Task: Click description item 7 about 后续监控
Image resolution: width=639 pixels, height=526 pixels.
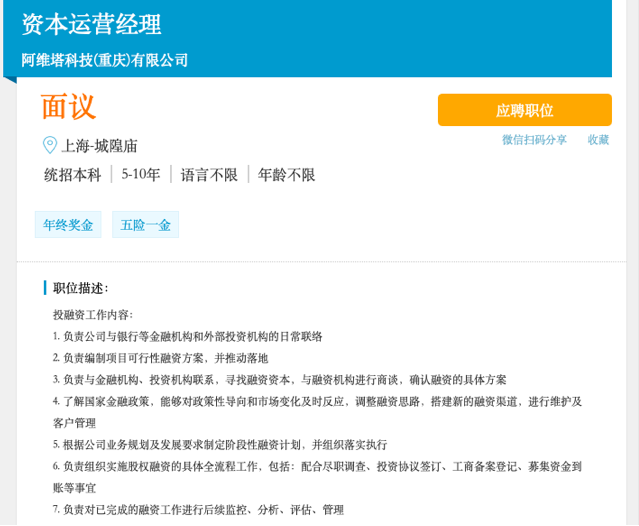Action: coord(198,509)
